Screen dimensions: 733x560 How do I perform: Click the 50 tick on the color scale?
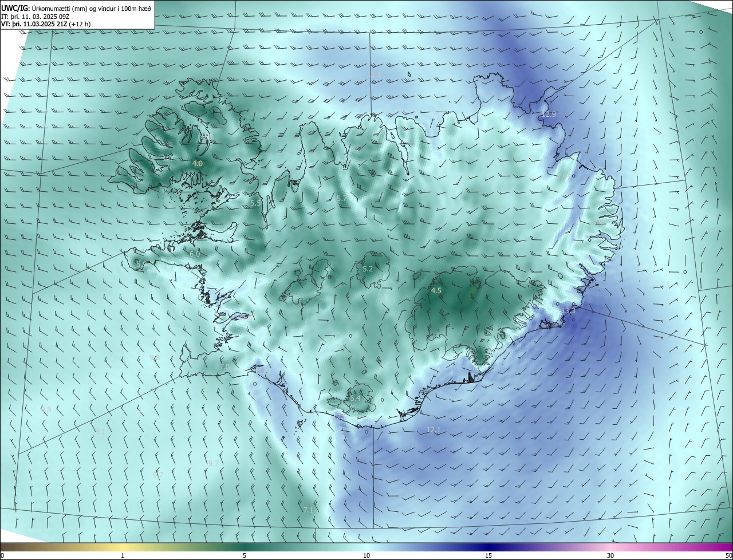coord(728,555)
